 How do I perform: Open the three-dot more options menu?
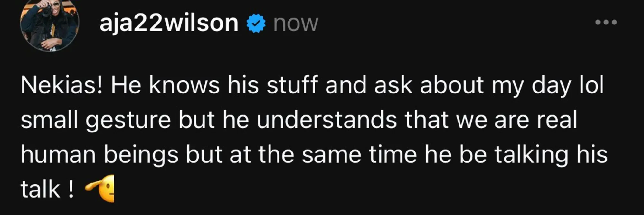pyautogui.click(x=606, y=22)
